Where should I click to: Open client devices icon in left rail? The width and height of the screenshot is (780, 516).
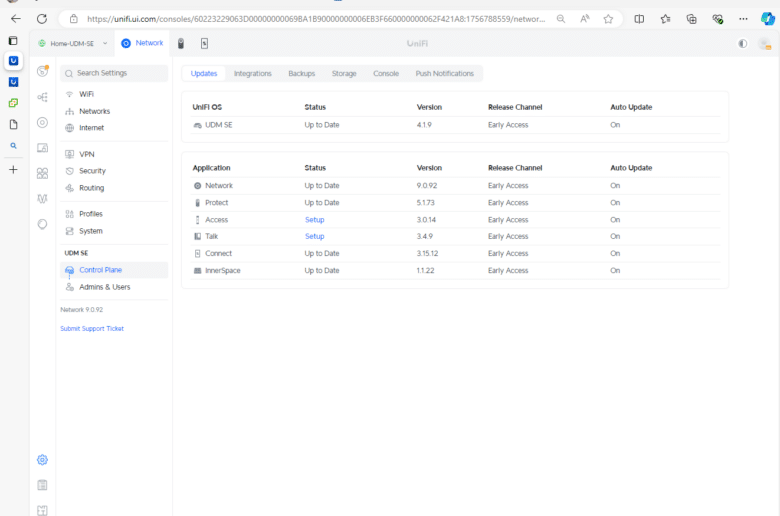coord(43,148)
